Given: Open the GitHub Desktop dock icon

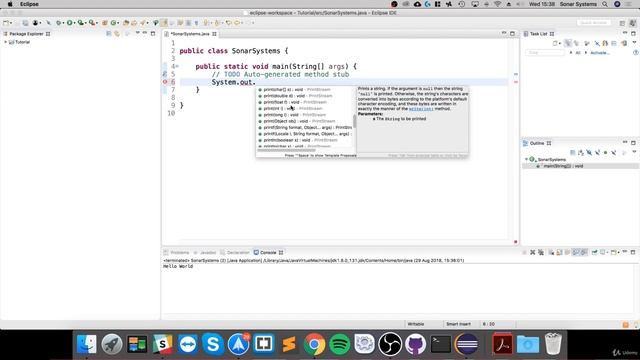Looking at the screenshot, I should (416, 344).
